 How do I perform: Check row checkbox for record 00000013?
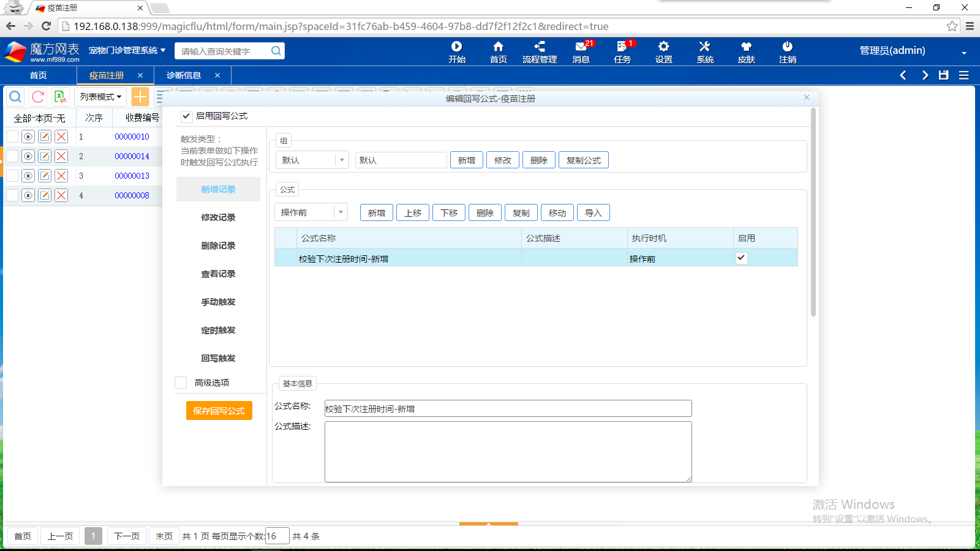pyautogui.click(x=12, y=176)
